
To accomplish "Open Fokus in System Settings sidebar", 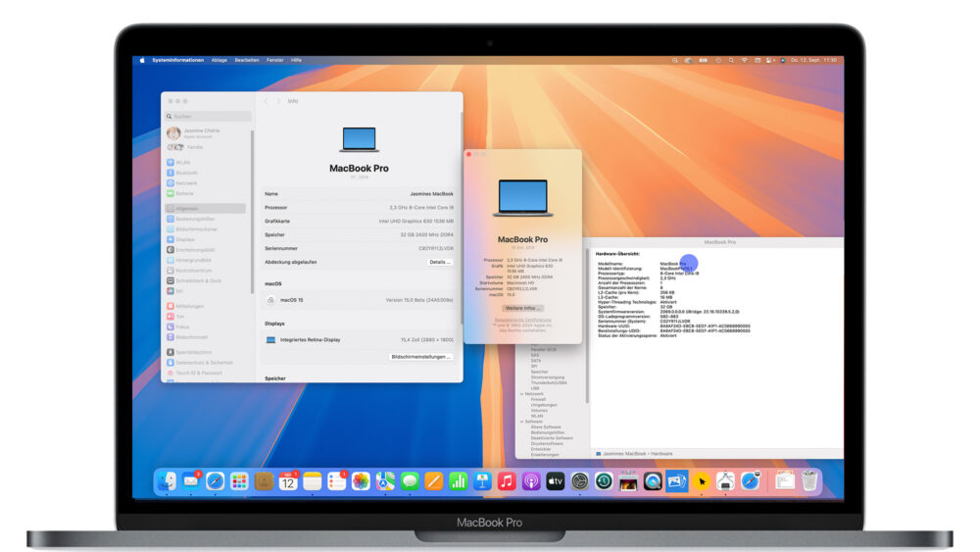I will click(x=178, y=326).
